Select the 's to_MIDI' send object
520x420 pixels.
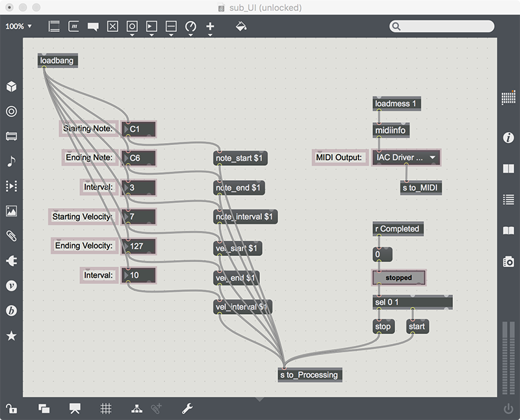tap(421, 188)
